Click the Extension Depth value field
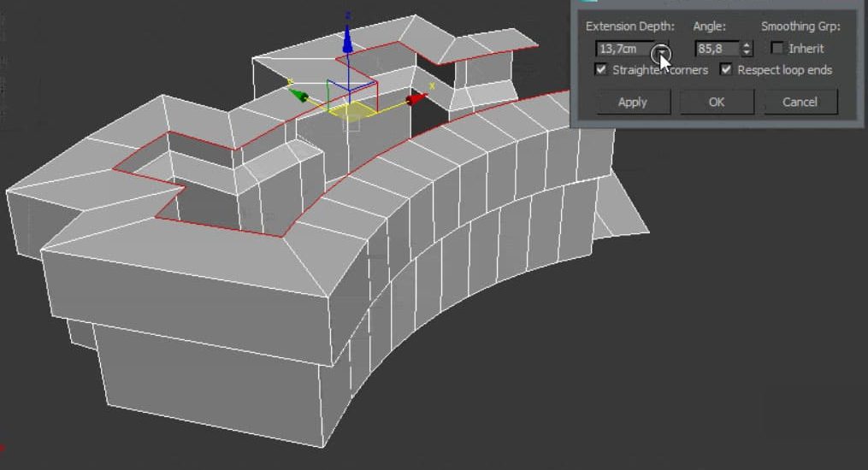868x470 pixels. point(624,49)
